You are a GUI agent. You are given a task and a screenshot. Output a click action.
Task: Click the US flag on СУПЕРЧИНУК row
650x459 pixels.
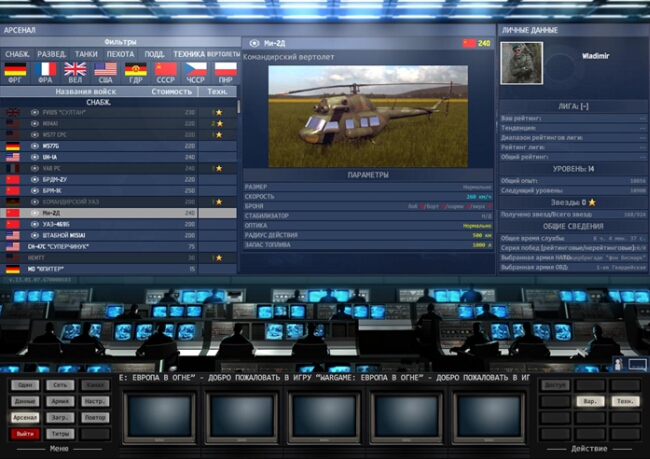click(x=12, y=247)
